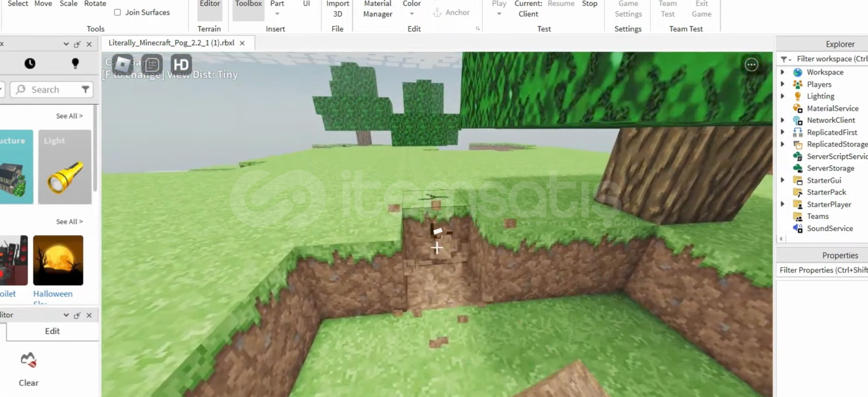The height and width of the screenshot is (397, 868).
Task: Open the Toolbox panel dropdown chevron
Action: pyautogui.click(x=66, y=44)
